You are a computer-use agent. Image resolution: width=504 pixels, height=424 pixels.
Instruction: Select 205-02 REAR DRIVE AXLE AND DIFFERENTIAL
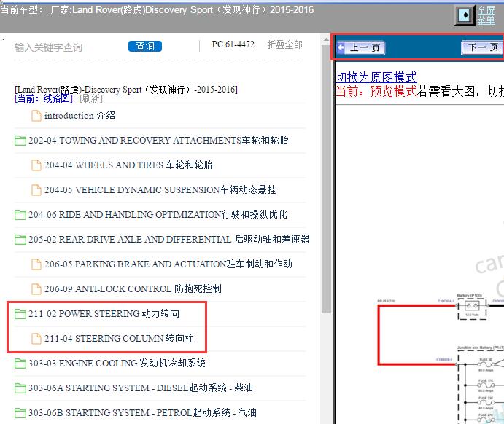(x=169, y=239)
